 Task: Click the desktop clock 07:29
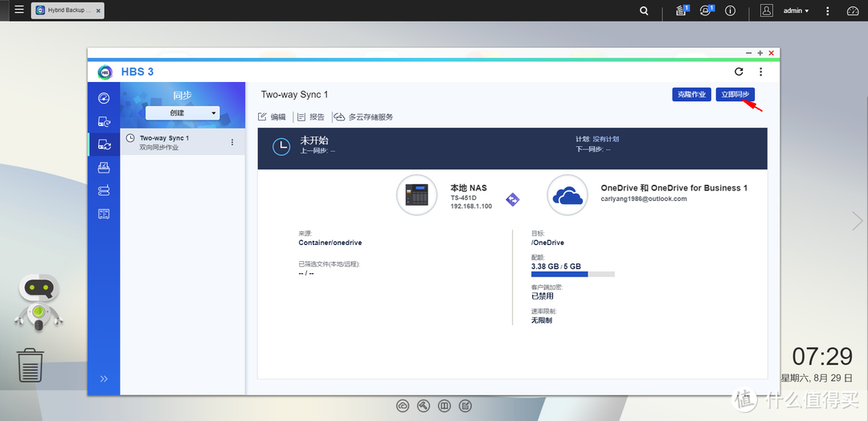(822, 357)
